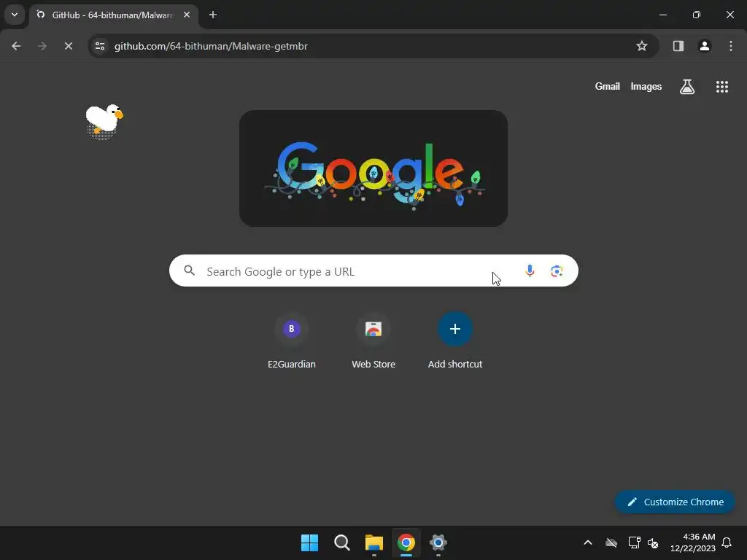Click muted volume tray icon
This screenshot has width=747, height=560.
click(x=653, y=542)
